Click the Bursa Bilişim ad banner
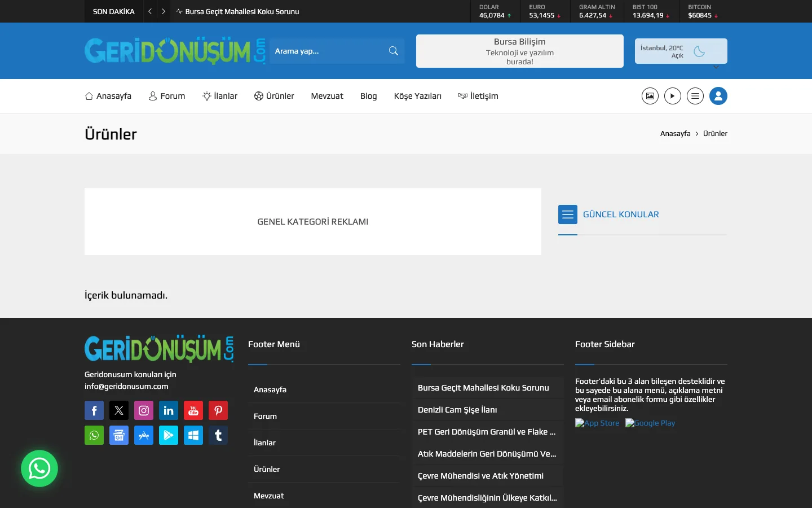 520,51
